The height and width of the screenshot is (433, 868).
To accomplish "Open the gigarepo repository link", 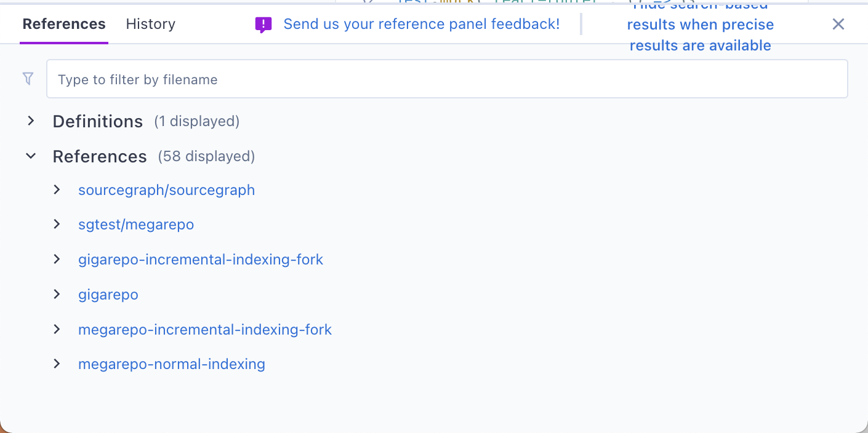I will click(x=108, y=295).
